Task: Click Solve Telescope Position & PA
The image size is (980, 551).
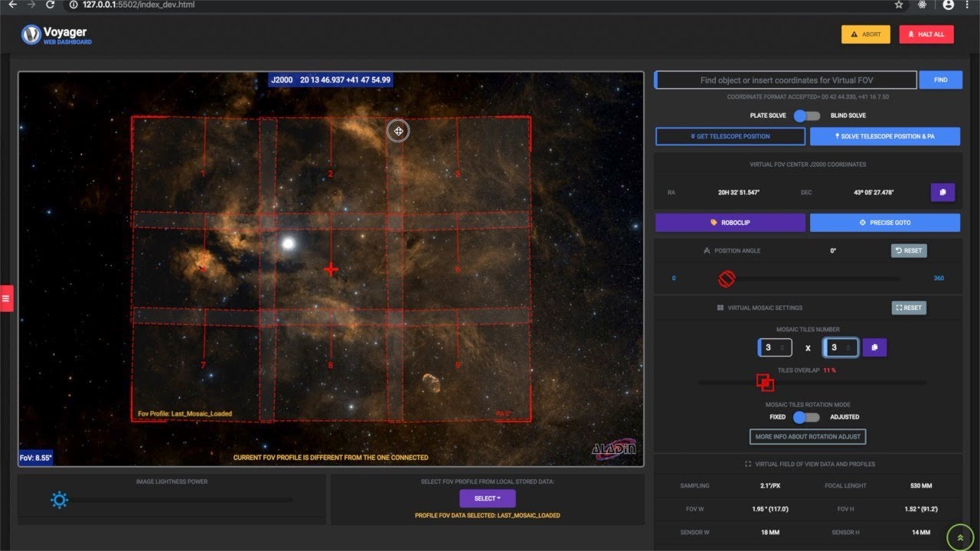Action: point(885,136)
